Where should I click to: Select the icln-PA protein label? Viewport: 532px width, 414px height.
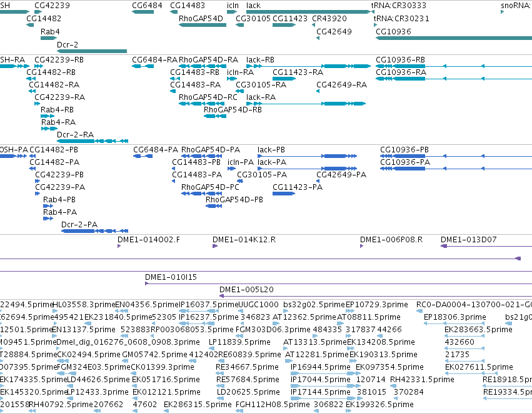240,162
